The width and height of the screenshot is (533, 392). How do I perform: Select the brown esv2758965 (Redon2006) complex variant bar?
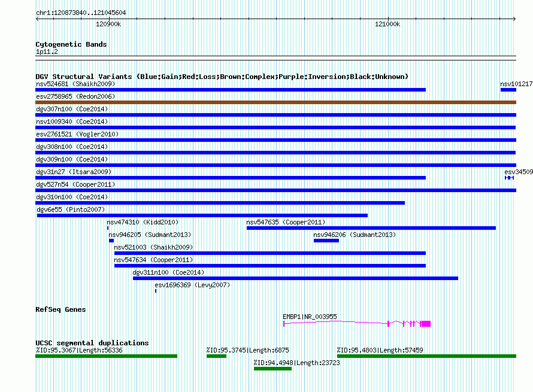click(275, 102)
